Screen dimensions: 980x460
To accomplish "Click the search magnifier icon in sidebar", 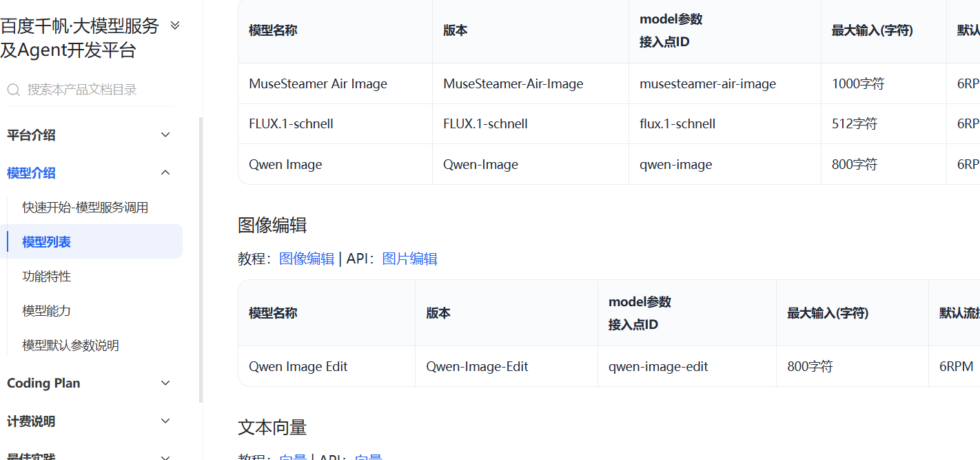I will click(x=13, y=90).
